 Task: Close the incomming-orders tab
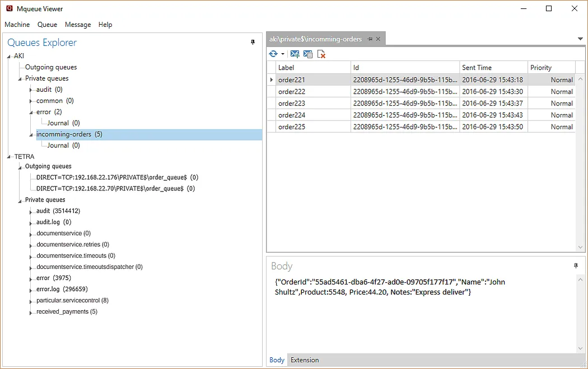point(378,39)
